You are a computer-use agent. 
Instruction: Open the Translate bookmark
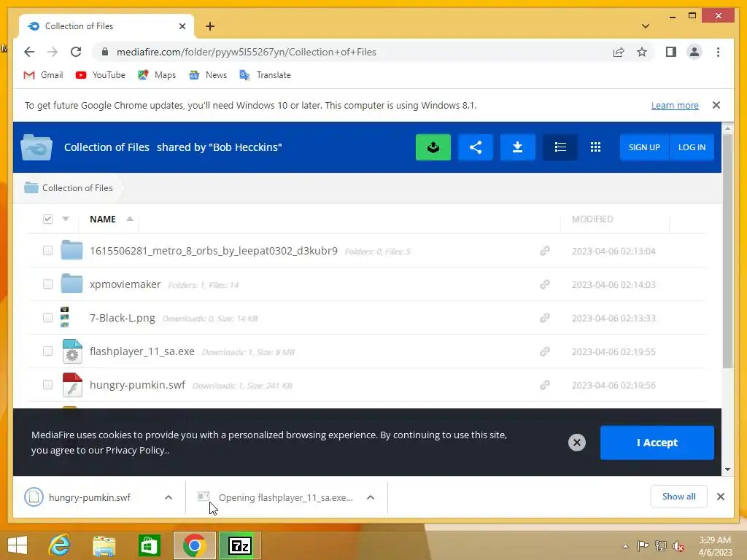[x=266, y=75]
